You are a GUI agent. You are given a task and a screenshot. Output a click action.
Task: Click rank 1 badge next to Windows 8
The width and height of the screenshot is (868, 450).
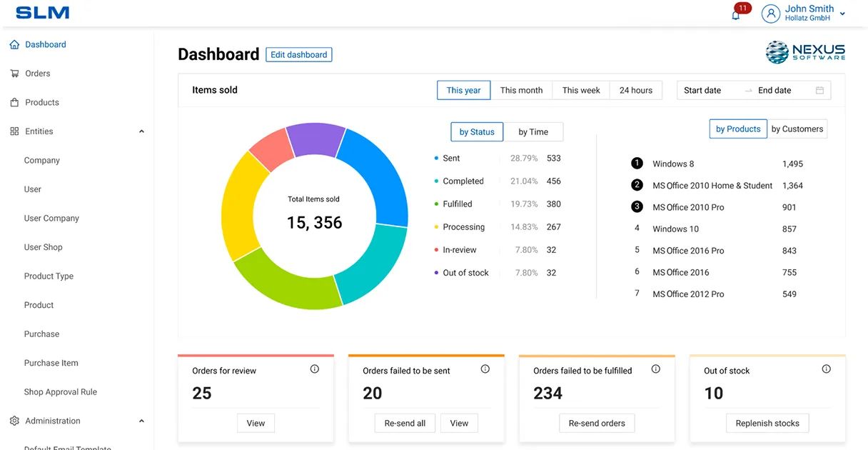(x=637, y=164)
